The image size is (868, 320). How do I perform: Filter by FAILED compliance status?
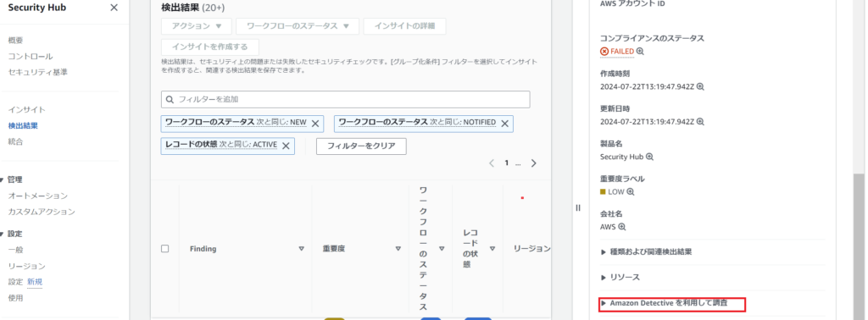(x=640, y=52)
